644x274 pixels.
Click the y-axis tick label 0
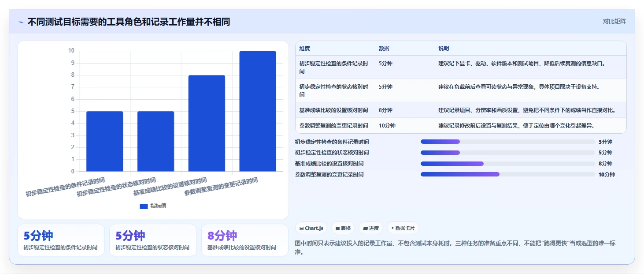(73, 171)
